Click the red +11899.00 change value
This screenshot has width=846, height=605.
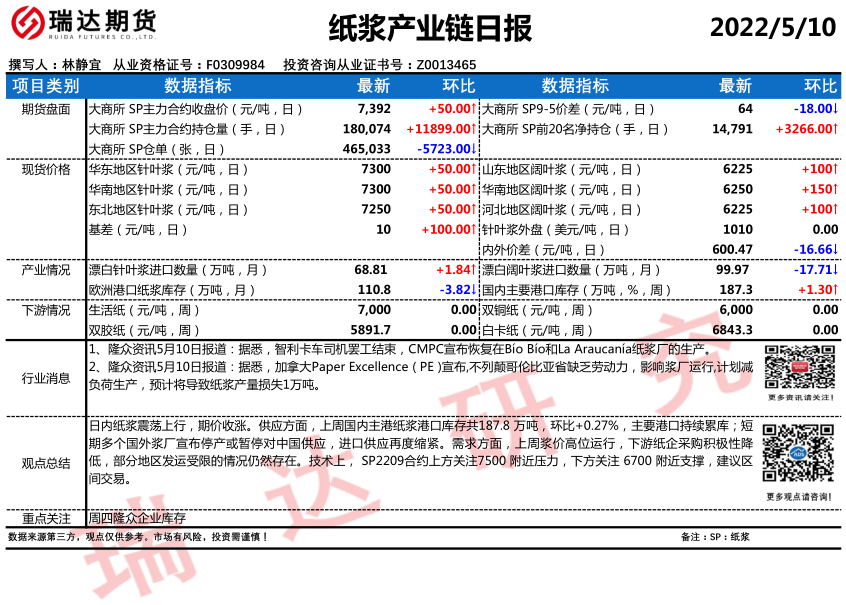click(x=440, y=129)
